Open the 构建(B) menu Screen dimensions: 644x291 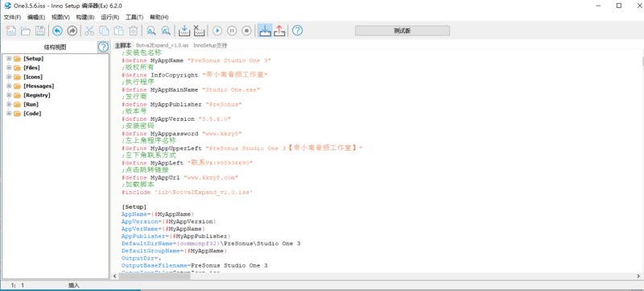click(x=85, y=17)
